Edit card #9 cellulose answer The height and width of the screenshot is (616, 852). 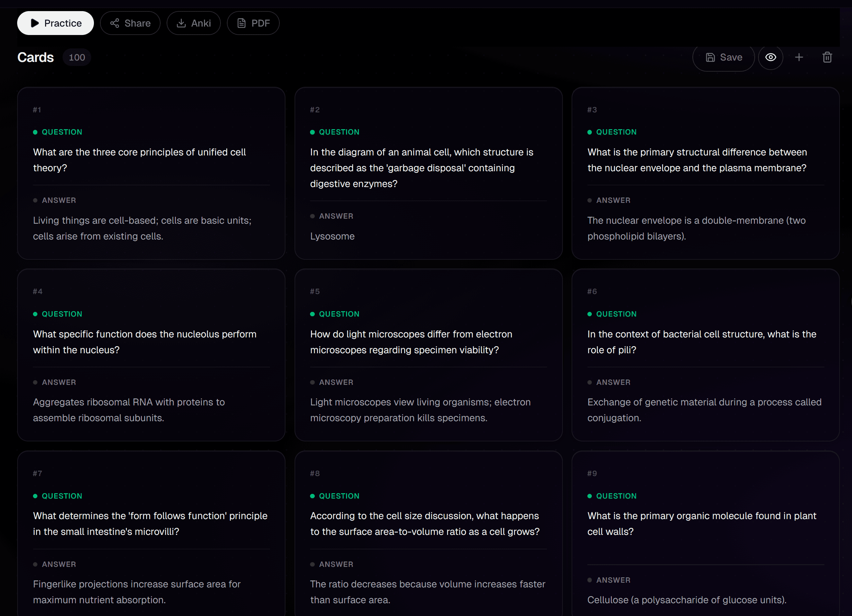[687, 600]
